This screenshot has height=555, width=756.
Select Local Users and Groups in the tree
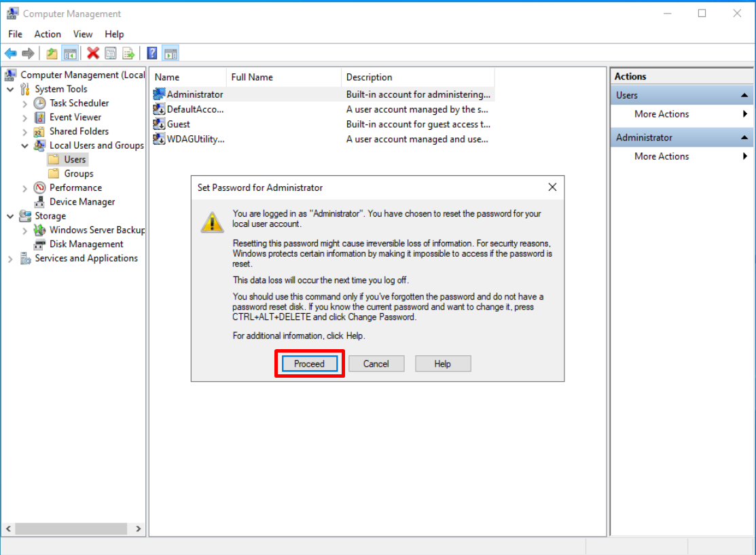pyautogui.click(x=96, y=145)
